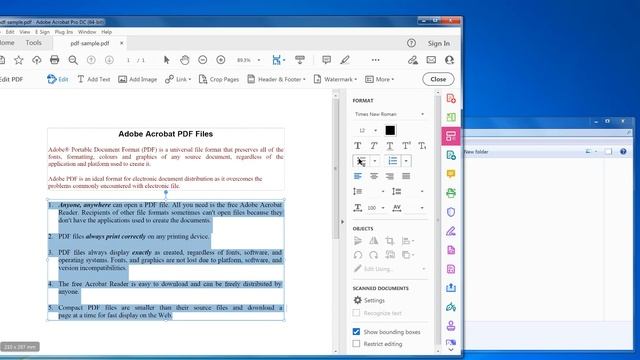
Task: Click the upload to cloud icon
Action: click(37, 60)
